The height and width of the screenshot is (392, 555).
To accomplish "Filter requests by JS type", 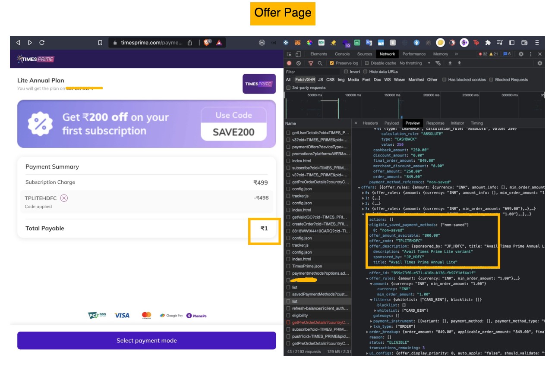I will pos(321,80).
